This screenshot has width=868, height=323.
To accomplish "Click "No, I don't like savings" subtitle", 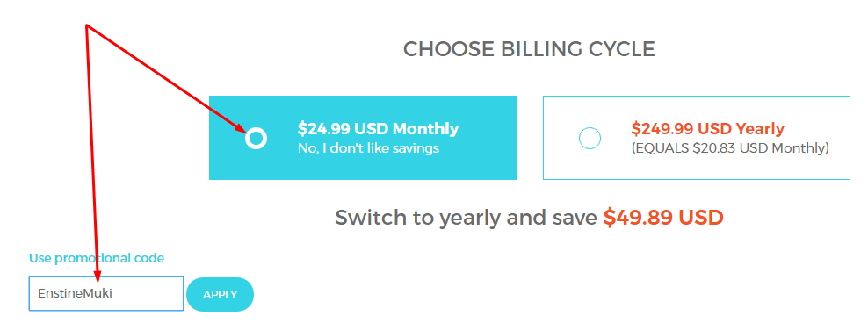I will coord(368,148).
